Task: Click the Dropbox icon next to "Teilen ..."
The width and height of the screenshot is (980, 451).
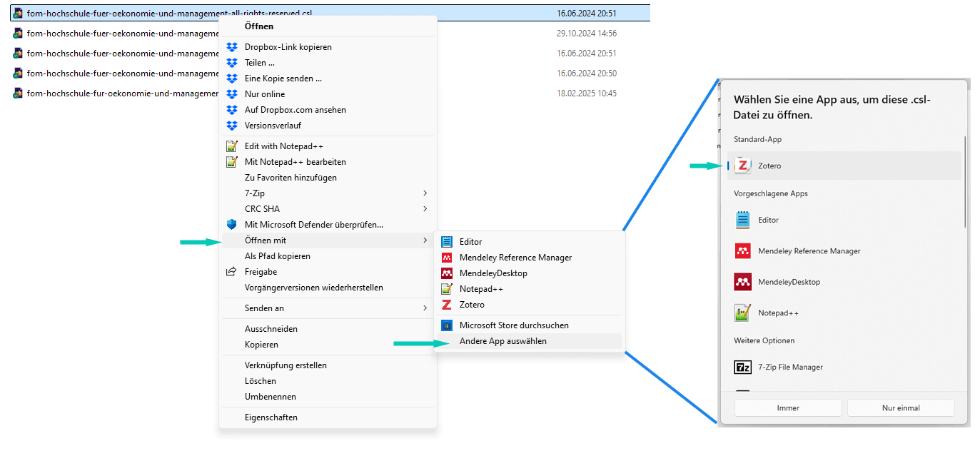Action: pos(231,63)
